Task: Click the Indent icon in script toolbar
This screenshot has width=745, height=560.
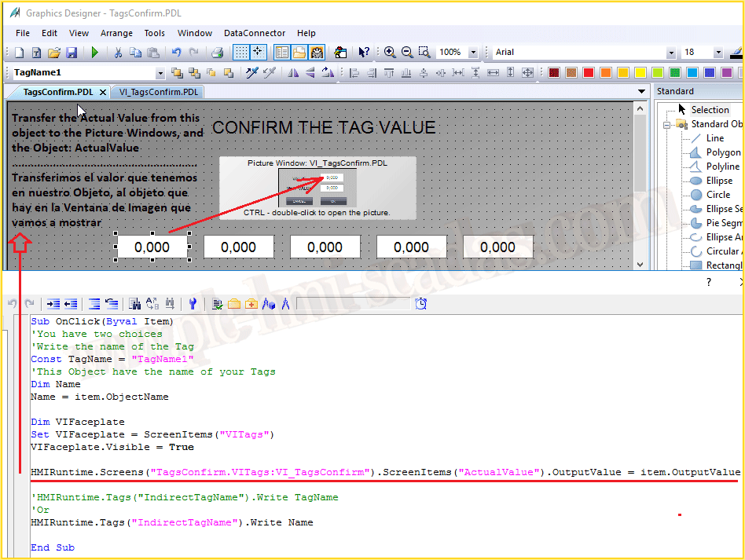Action: tap(53, 304)
